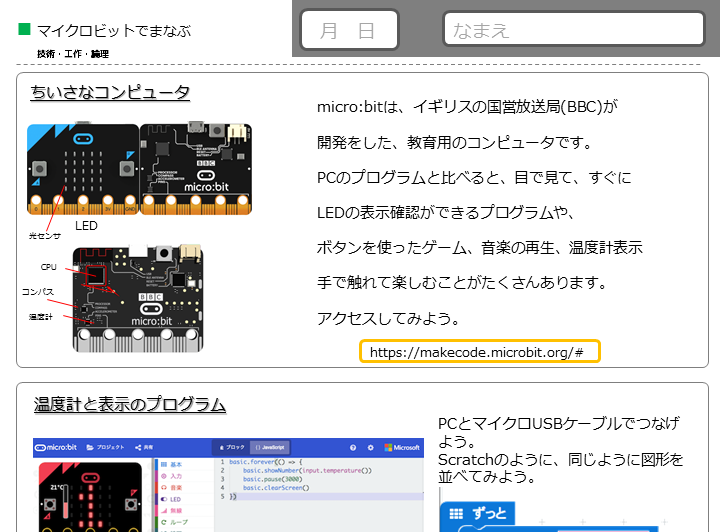
Task: Click the Microsoft logo
Action: pos(402,448)
